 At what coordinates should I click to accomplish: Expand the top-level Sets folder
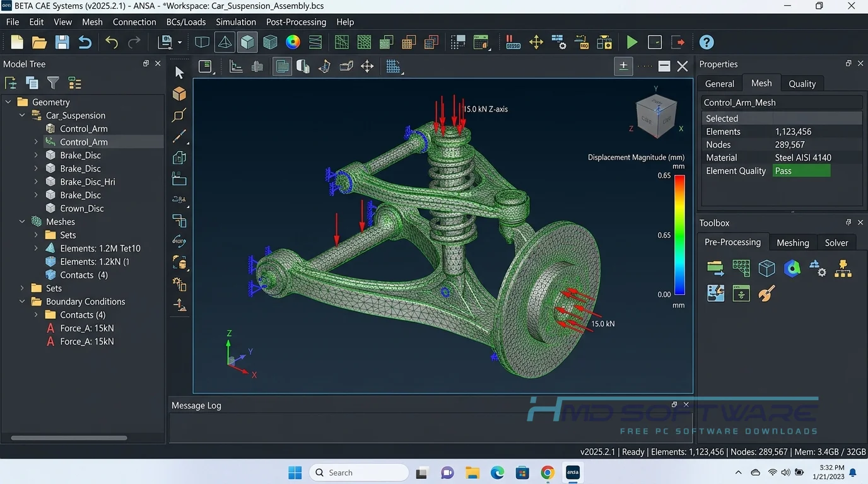[x=22, y=288]
